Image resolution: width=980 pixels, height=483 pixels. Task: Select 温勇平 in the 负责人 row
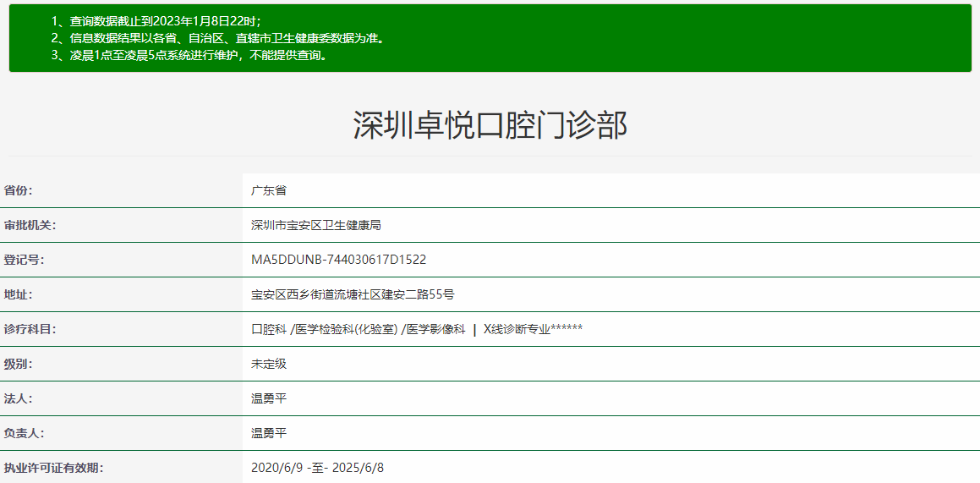click(269, 433)
